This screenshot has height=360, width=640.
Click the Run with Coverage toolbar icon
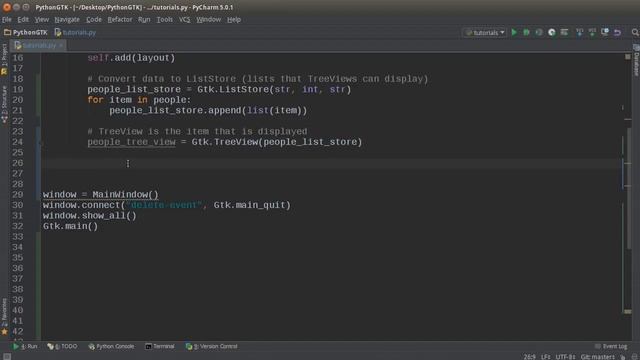(539, 32)
